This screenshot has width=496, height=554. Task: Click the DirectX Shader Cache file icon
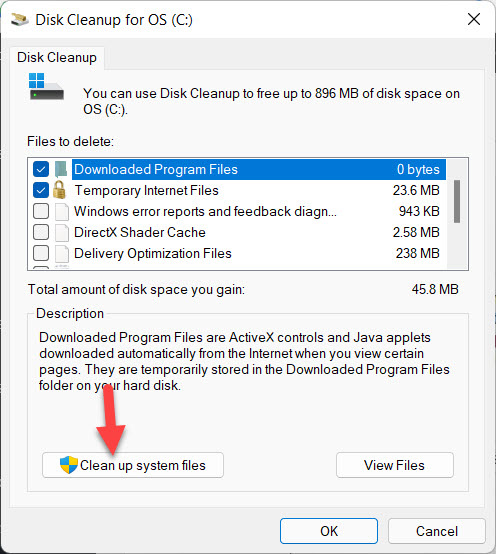pos(62,232)
